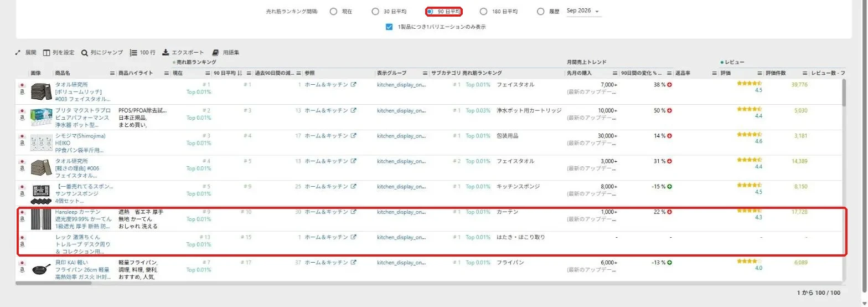Open column menu for 過去90日間の減 header
This screenshot has width=868, height=307.
(x=299, y=73)
